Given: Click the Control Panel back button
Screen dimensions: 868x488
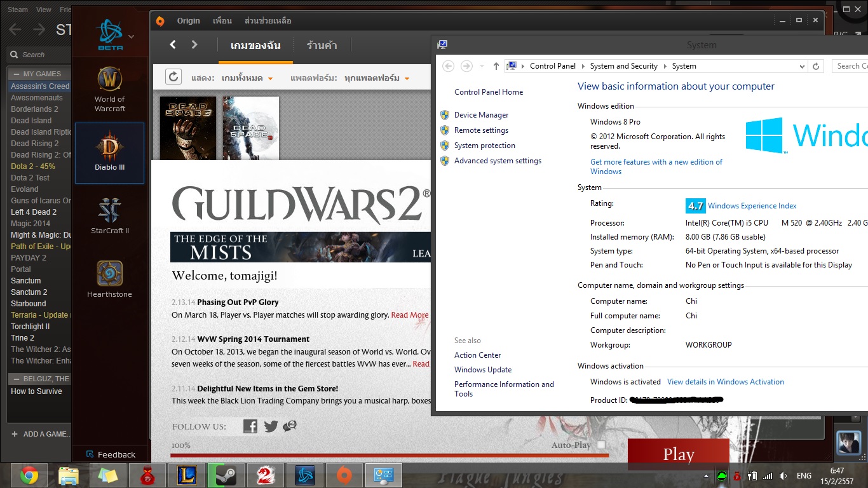Looking at the screenshot, I should pyautogui.click(x=449, y=66).
